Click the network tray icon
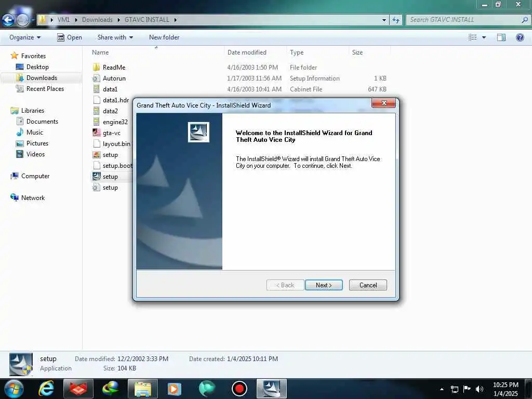The width and height of the screenshot is (532, 399). [455, 389]
